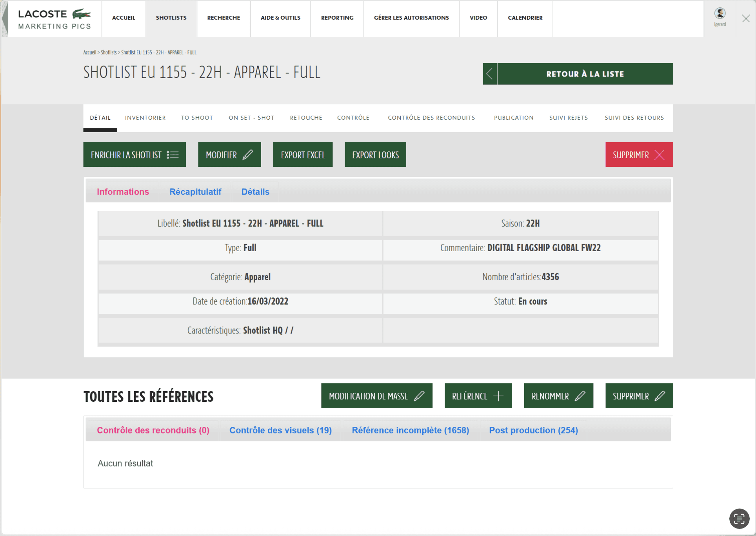Screen dimensions: 756x536
Task: Open the Shotlists menu in the top navigation
Action: [x=171, y=18]
